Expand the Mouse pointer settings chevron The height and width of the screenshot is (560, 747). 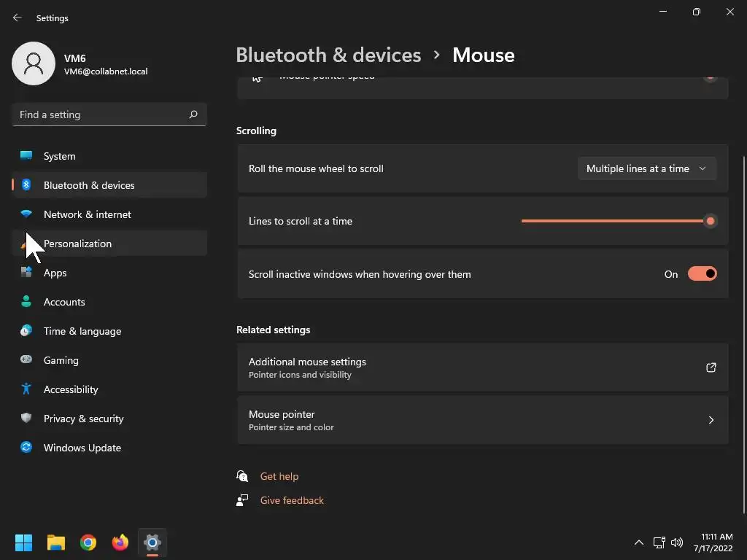point(711,420)
